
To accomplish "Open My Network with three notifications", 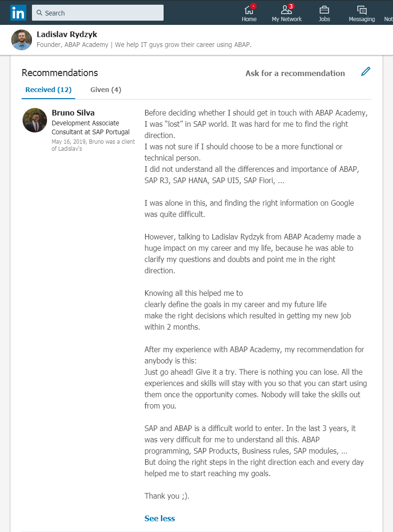I will 287,13.
